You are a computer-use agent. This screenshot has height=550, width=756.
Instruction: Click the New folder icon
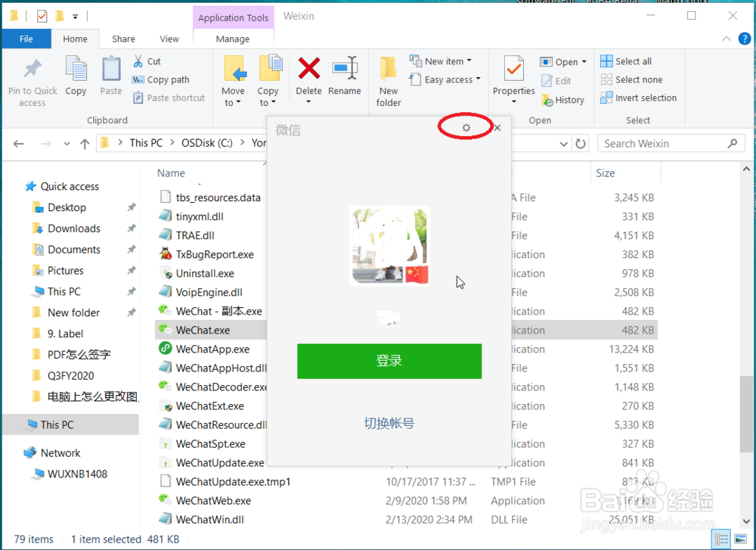[389, 69]
